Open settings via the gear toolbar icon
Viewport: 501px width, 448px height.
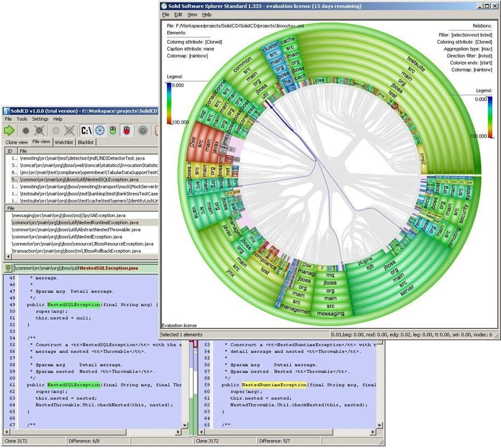pos(143,130)
